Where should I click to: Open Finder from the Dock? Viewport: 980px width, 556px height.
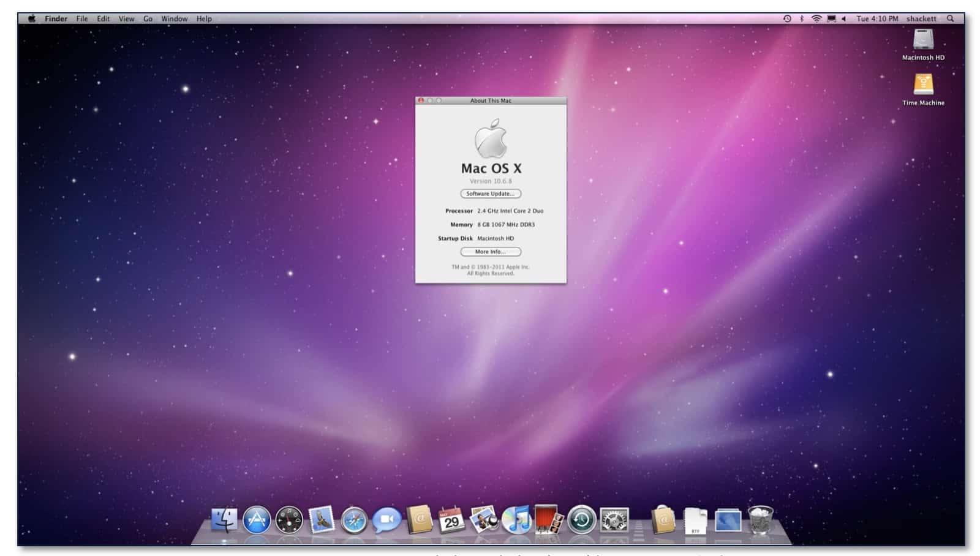pyautogui.click(x=224, y=520)
